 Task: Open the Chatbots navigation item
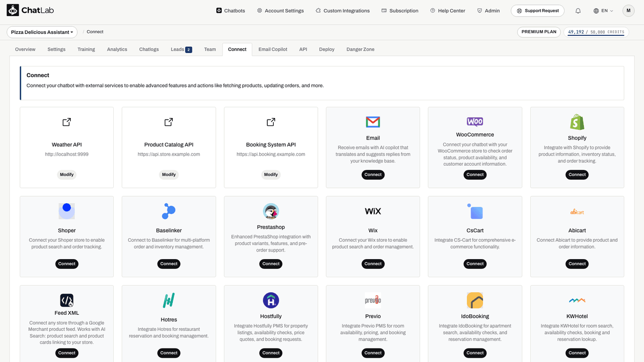(230, 11)
